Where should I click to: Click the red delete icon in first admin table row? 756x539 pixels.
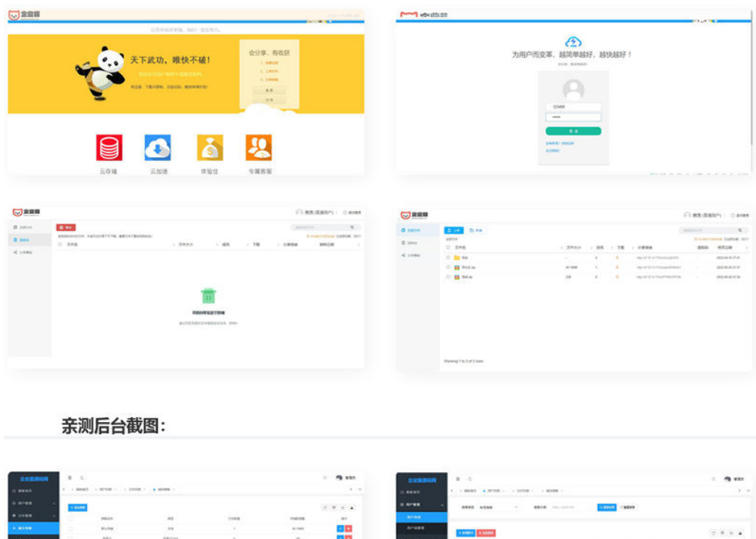point(348,529)
